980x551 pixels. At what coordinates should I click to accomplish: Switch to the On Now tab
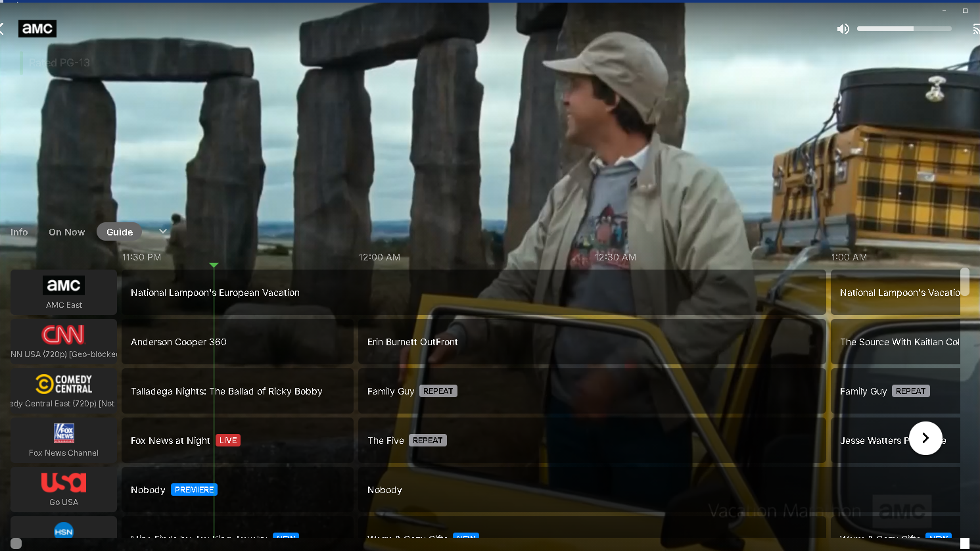pyautogui.click(x=67, y=232)
